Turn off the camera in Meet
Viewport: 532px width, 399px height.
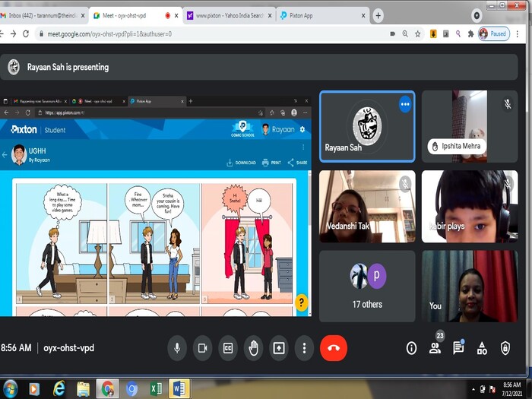(203, 348)
